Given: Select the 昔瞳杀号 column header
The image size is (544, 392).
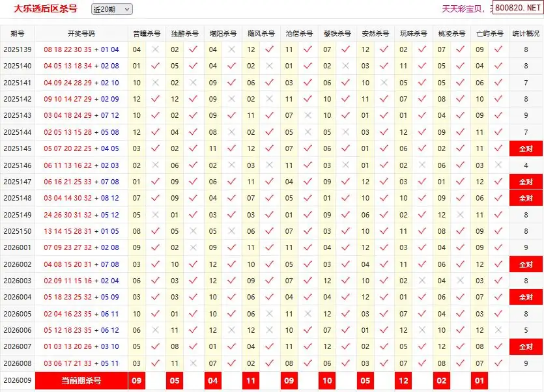Looking at the screenshot, I should pyautogui.click(x=147, y=33).
